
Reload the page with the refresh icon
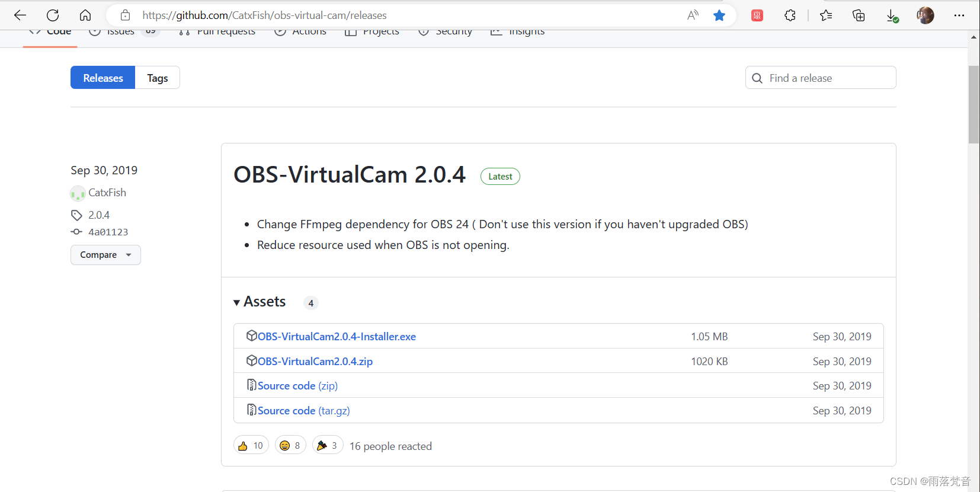[53, 15]
